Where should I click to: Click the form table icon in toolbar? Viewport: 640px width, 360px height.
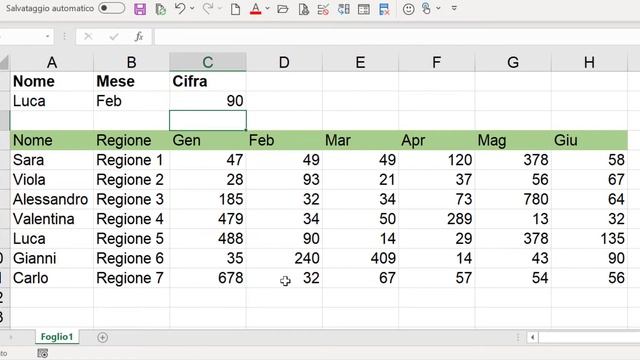363,9
